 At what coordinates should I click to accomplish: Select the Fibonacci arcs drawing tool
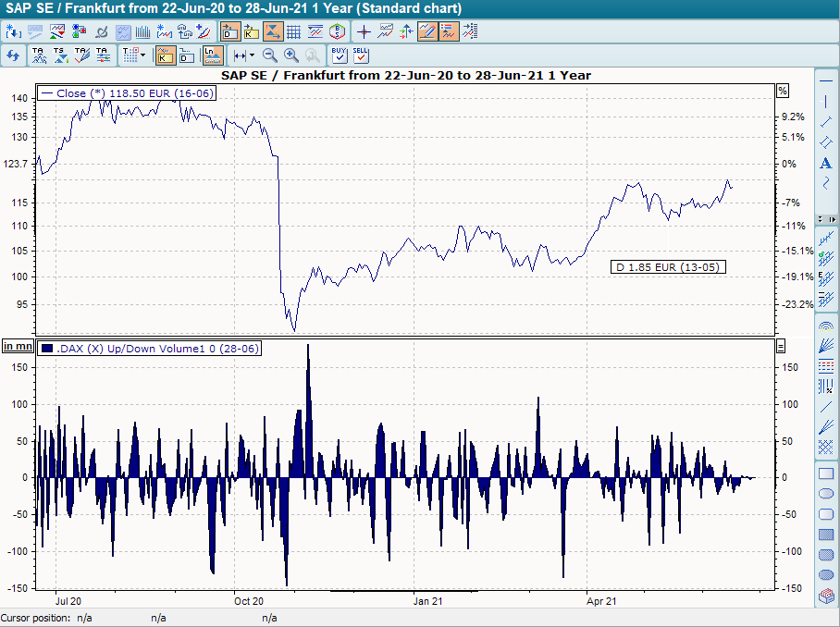[x=826, y=326]
